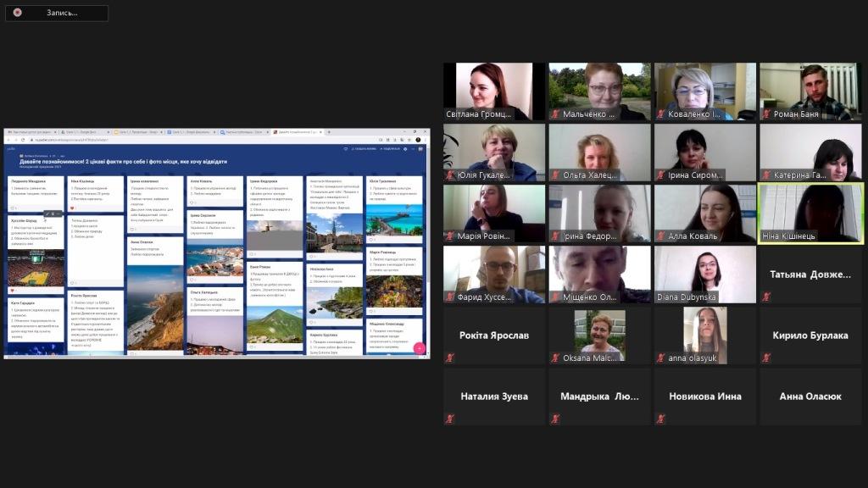
Task: Click the browser back arrow
Action: 8,140
